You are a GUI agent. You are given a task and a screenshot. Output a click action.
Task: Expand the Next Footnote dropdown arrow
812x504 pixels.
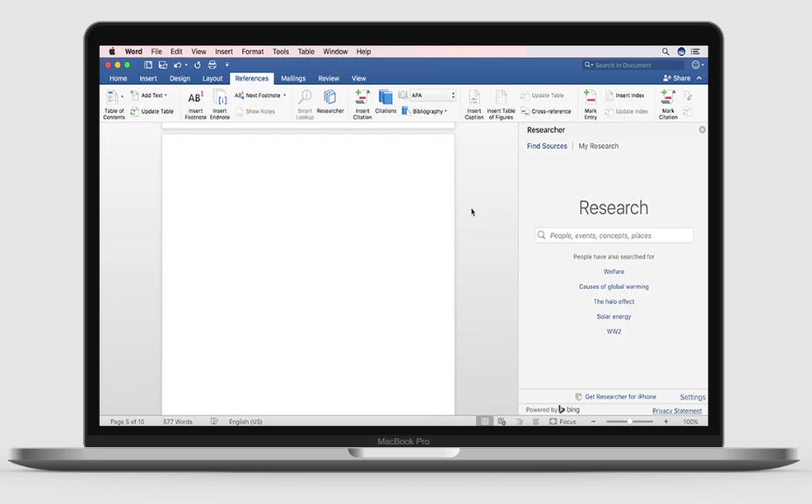coord(284,95)
